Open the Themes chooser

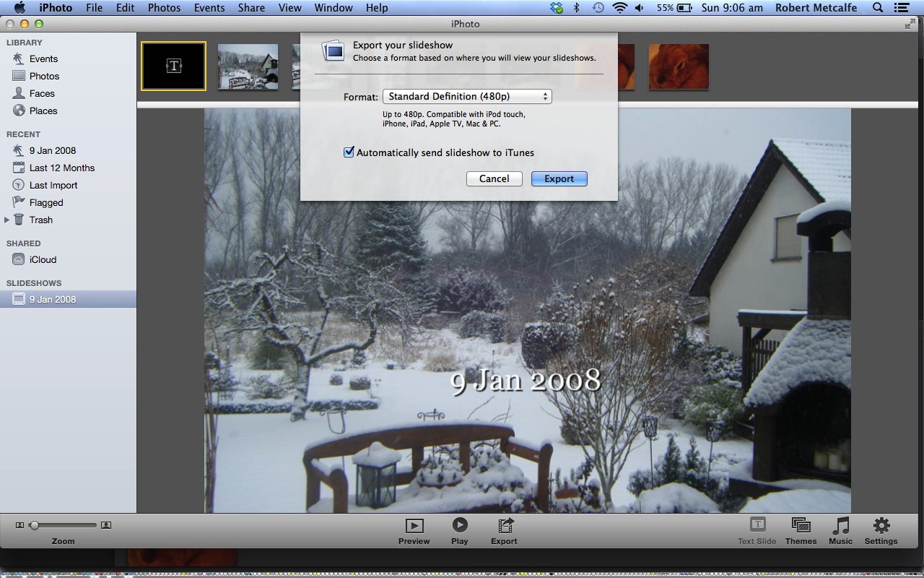click(801, 531)
